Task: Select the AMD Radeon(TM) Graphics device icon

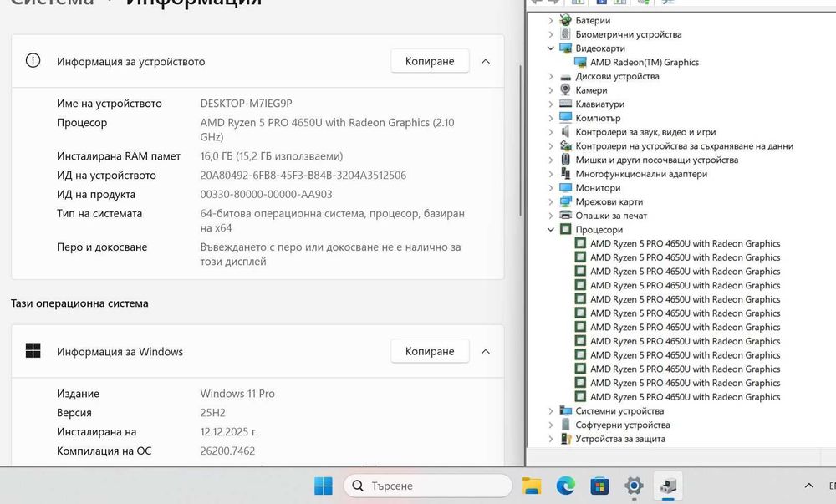Action: point(580,62)
